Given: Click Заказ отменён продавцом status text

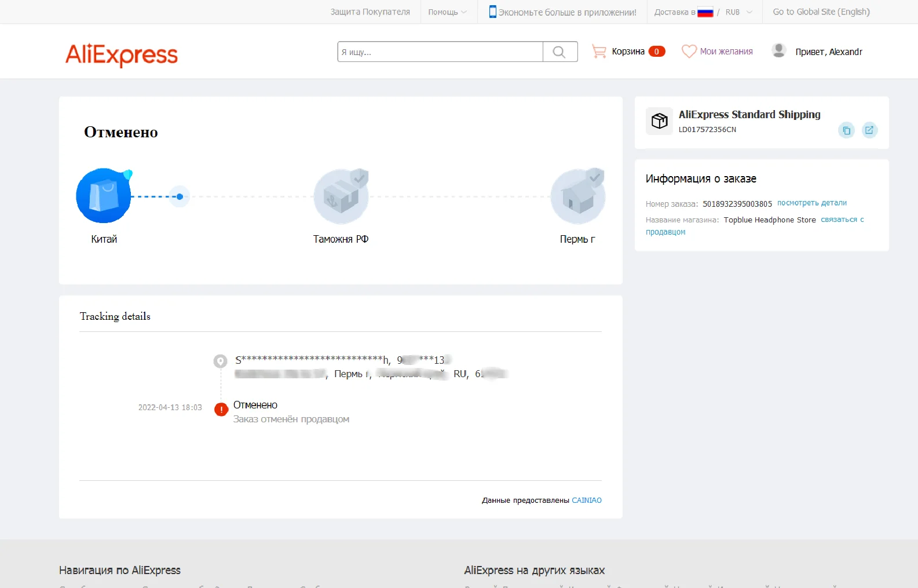Looking at the screenshot, I should 291,419.
